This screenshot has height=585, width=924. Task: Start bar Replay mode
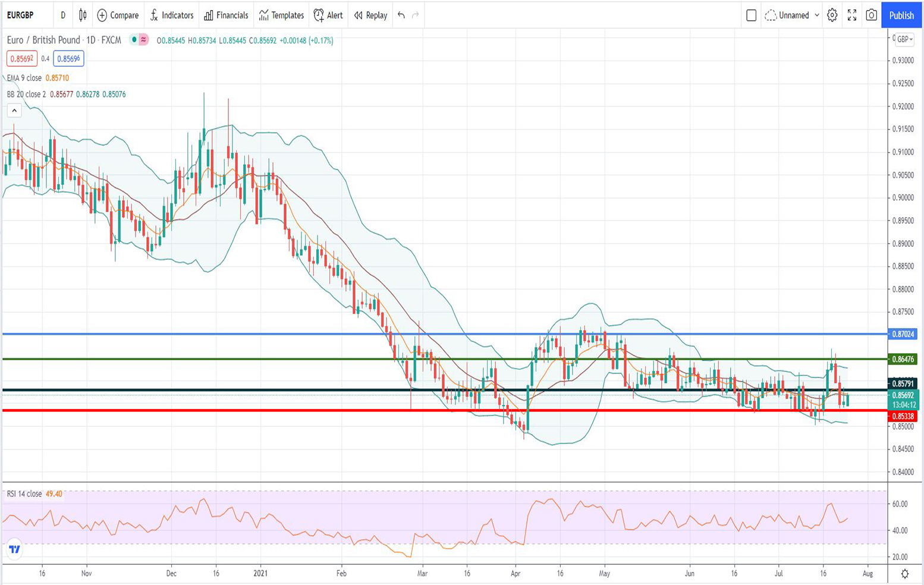tap(370, 15)
